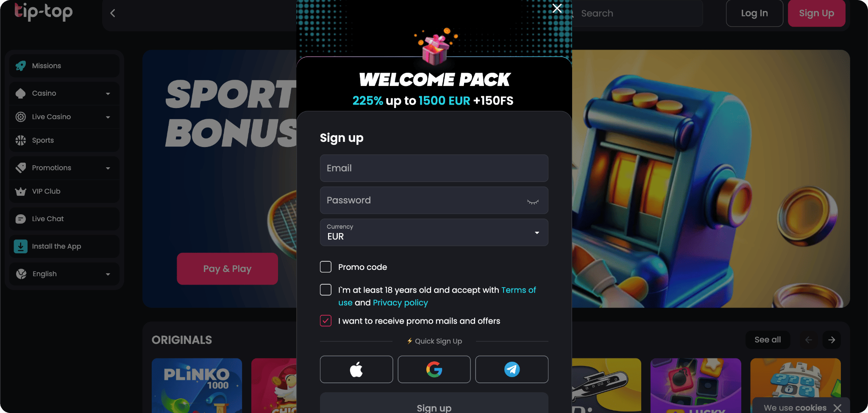
Task: Open the Privacy policy link
Action: (x=401, y=302)
